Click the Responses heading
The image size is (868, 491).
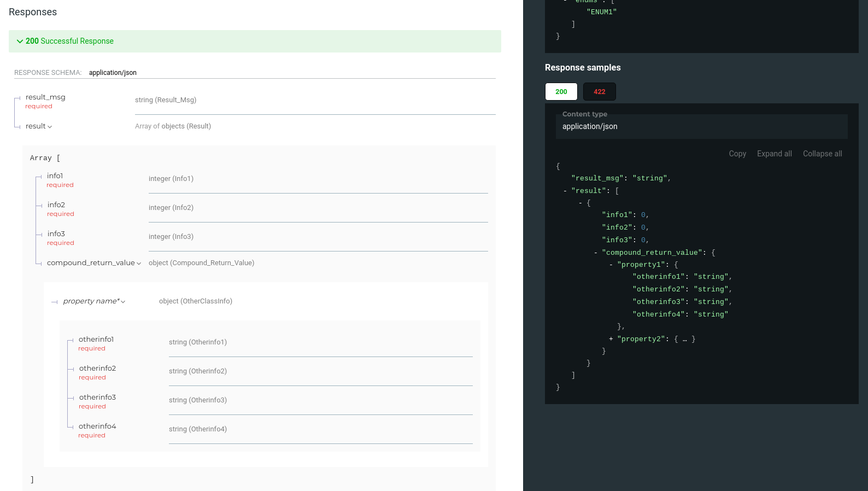pyautogui.click(x=33, y=12)
